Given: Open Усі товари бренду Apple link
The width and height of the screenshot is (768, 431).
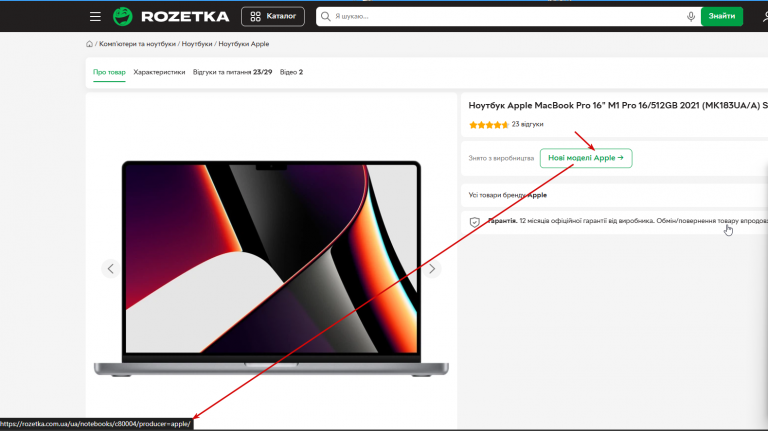Looking at the screenshot, I should (507, 195).
